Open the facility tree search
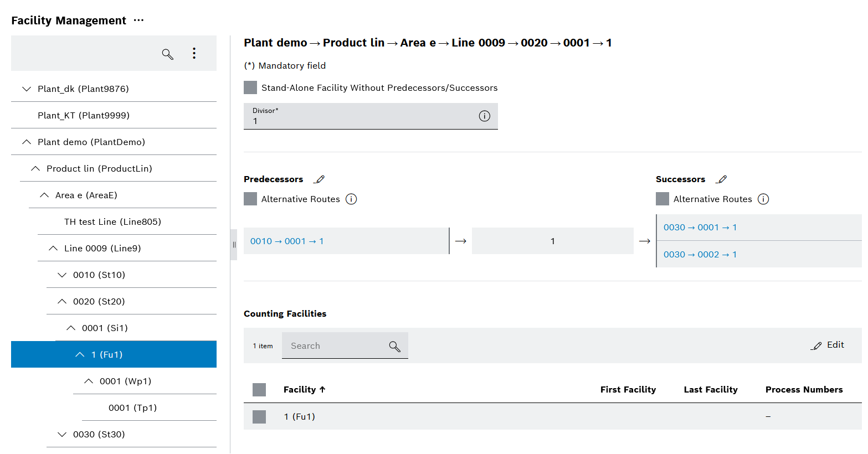Viewport: 868px width, 454px height. click(x=167, y=54)
